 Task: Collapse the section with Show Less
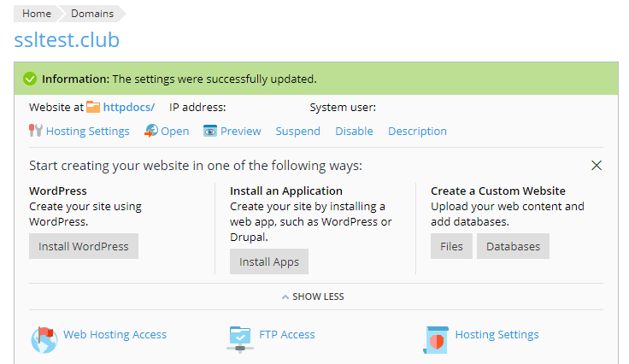(x=313, y=296)
